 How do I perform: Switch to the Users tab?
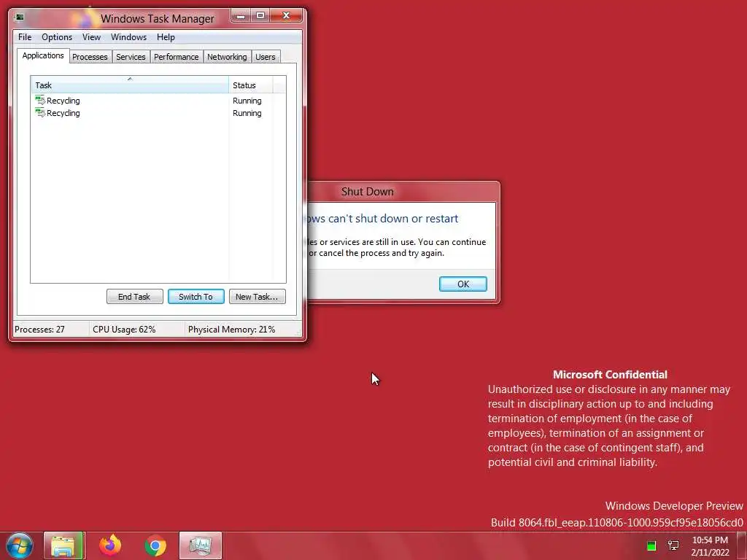266,57
